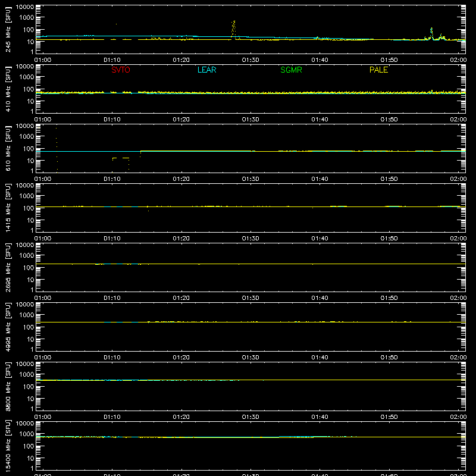The width and height of the screenshot is (476, 476).
Task: Click 01:10 time label under 2695 MHz plot
Action: [x=112, y=298]
